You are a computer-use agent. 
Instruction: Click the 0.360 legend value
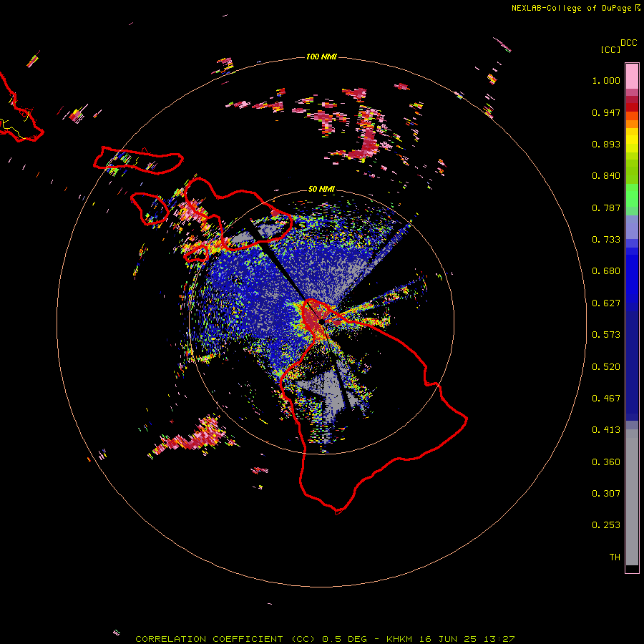click(606, 462)
